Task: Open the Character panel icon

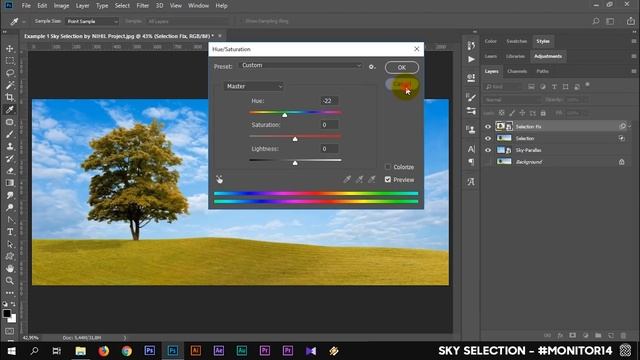Action: (x=471, y=149)
